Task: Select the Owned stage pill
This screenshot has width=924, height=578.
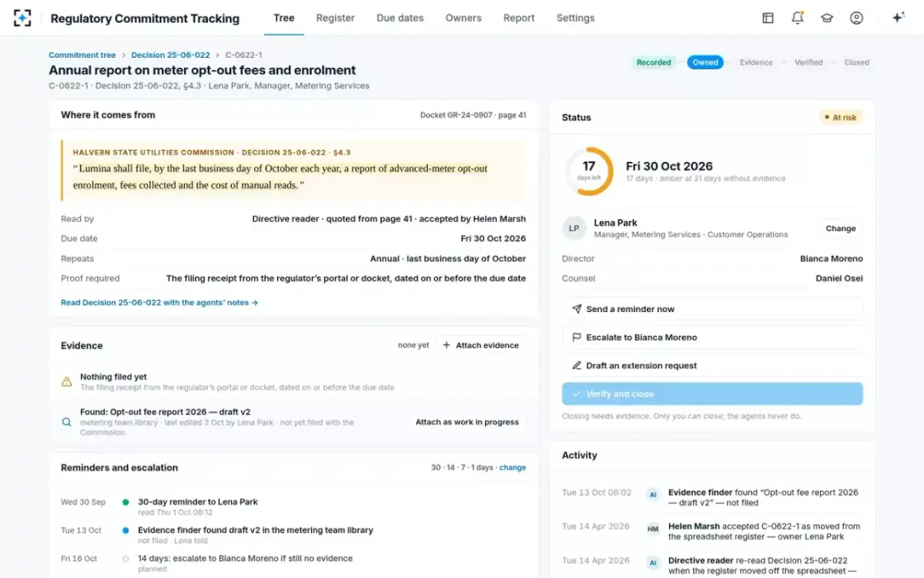Action: tap(705, 62)
